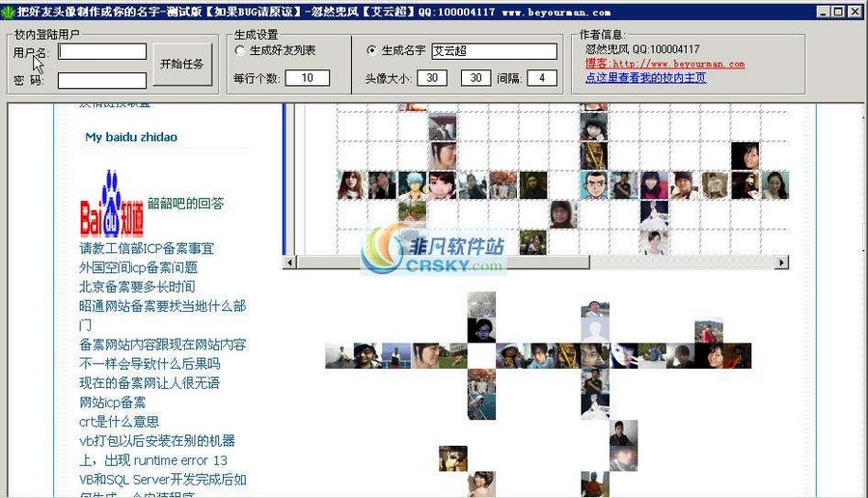Viewport: 868px width, 498px height.
Task: Click the 用户名 input field
Action: 102,52
